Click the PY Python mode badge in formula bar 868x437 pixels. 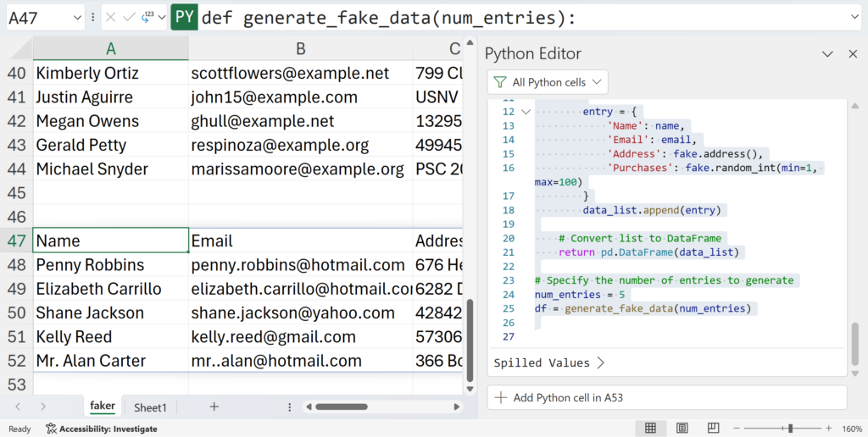(185, 17)
